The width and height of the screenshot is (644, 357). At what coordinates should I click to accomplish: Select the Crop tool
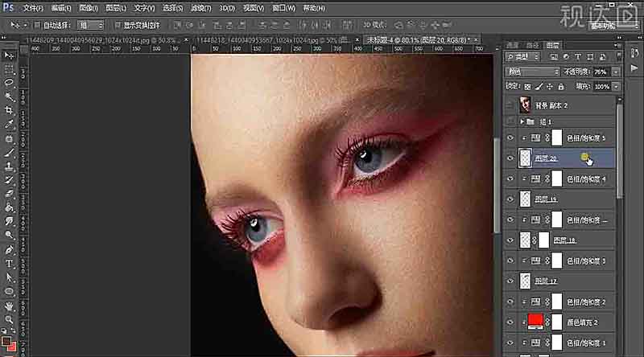[x=9, y=110]
